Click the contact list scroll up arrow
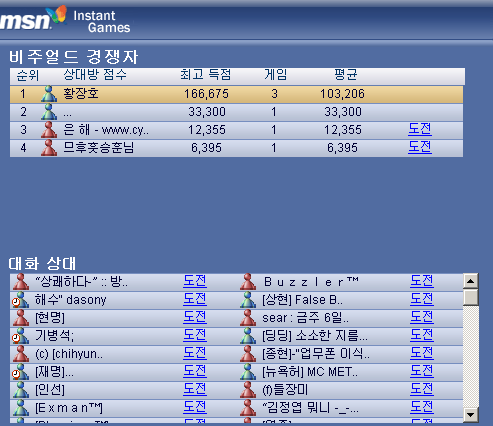493x426 pixels. click(x=471, y=281)
